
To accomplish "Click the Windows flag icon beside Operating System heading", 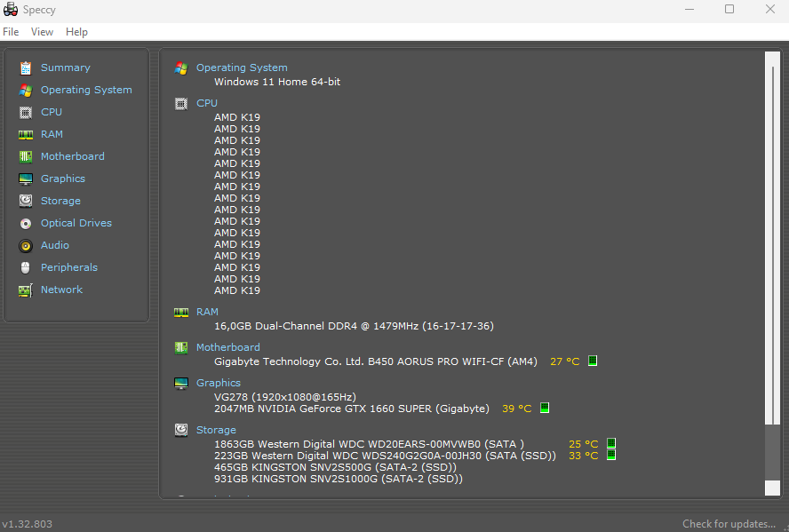I will pos(181,67).
